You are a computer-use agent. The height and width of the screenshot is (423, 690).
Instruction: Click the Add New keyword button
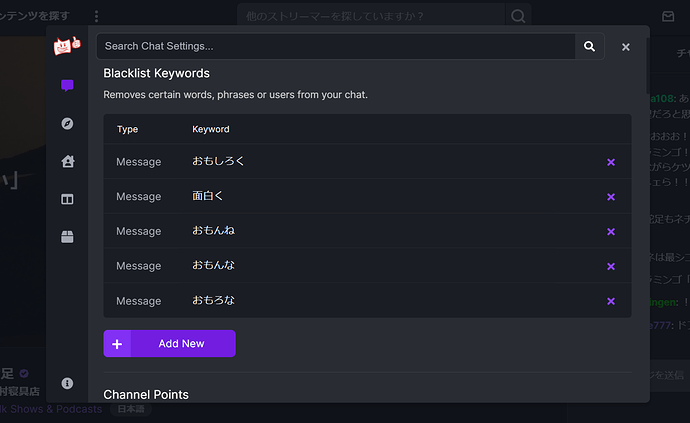tap(169, 343)
